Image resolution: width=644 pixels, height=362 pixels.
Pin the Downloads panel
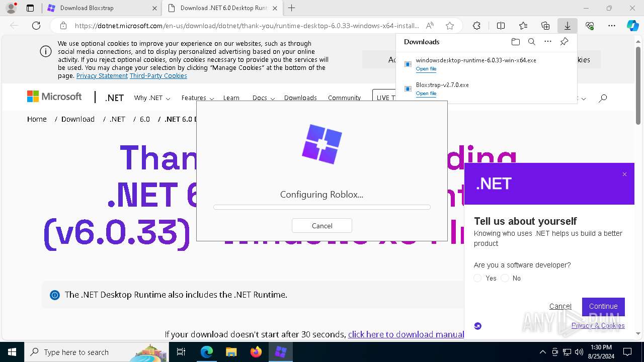(564, 42)
